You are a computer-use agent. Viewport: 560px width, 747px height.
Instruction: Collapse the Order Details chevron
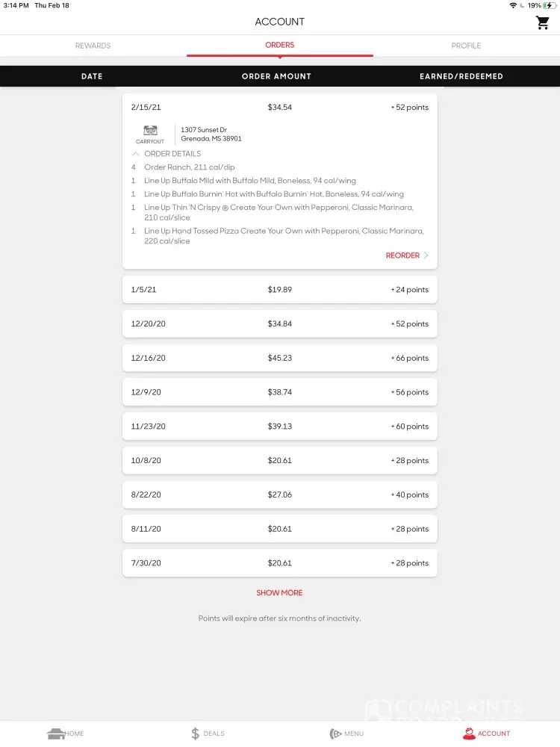click(136, 154)
